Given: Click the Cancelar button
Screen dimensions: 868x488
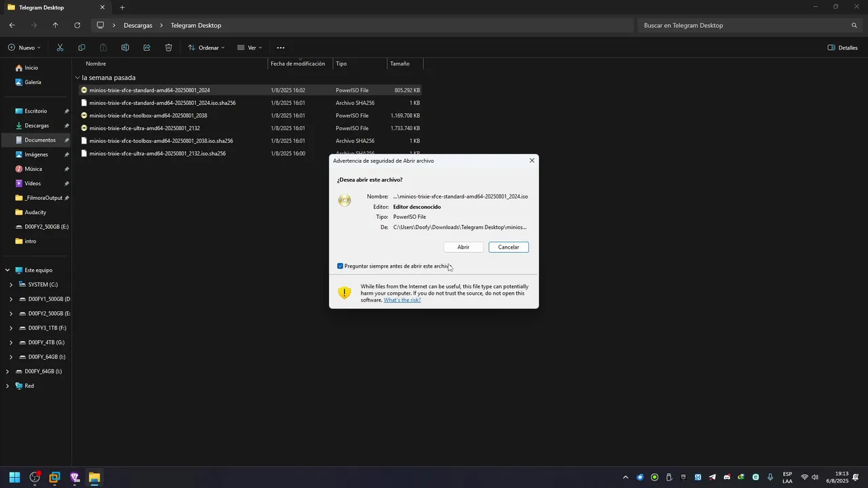Looking at the screenshot, I should tap(509, 247).
